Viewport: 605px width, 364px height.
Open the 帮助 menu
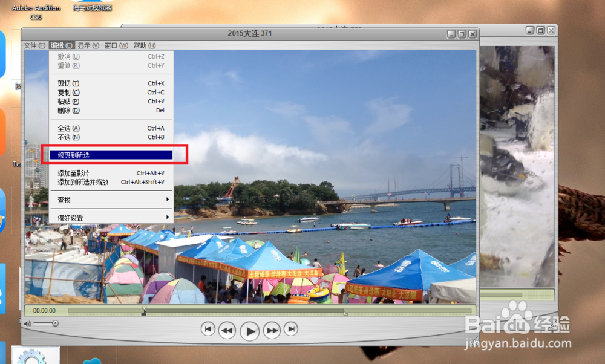[145, 45]
